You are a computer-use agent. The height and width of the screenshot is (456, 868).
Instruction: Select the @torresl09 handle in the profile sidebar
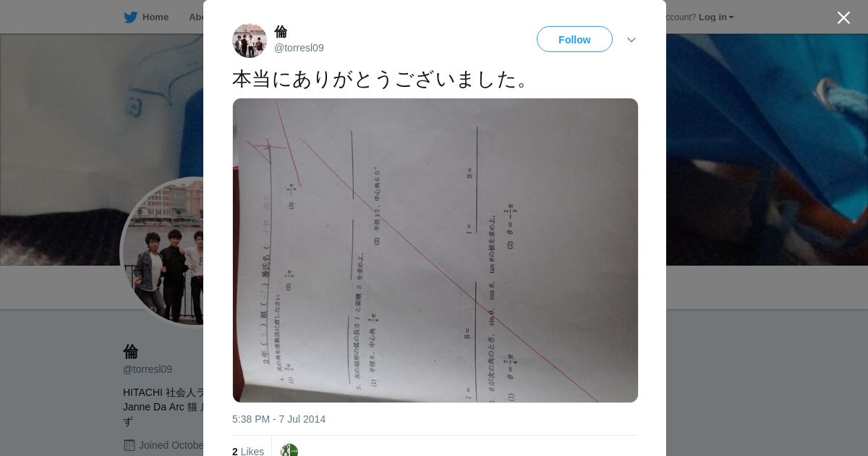[x=148, y=369]
